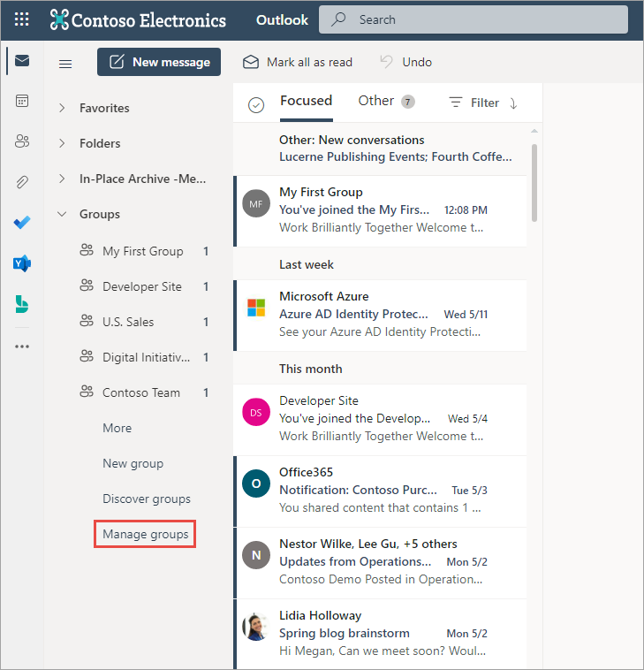Expand the Favorites section
The height and width of the screenshot is (670, 644).
click(62, 108)
